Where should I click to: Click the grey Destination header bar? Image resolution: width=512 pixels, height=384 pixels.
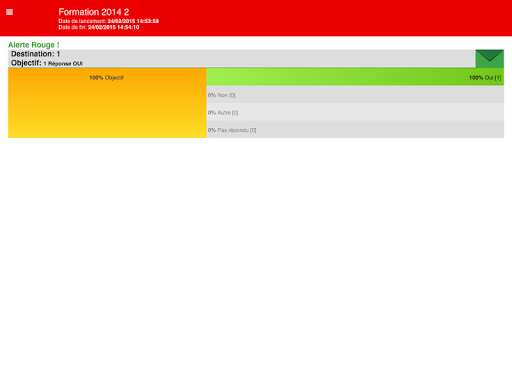pos(242,59)
